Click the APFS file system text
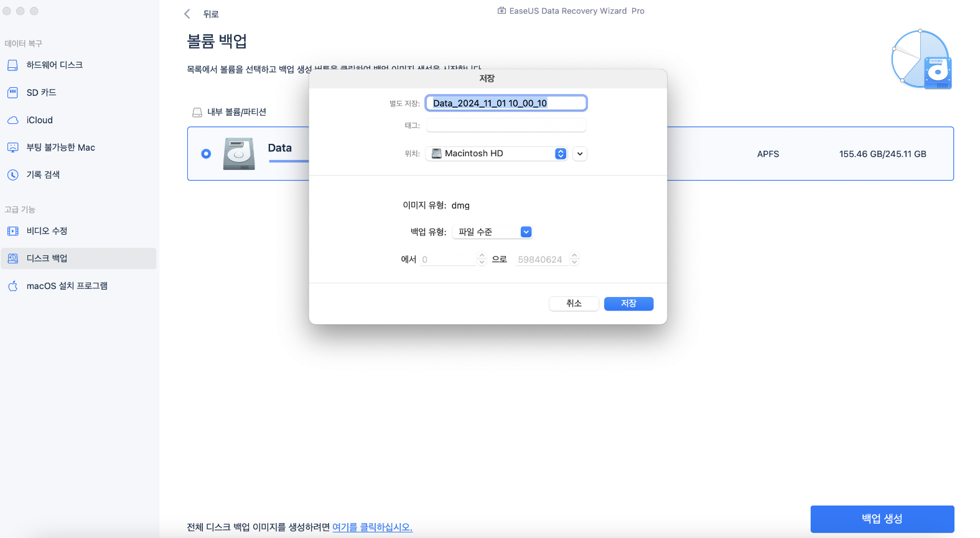Screen dimensions: 980x538 (x=768, y=154)
